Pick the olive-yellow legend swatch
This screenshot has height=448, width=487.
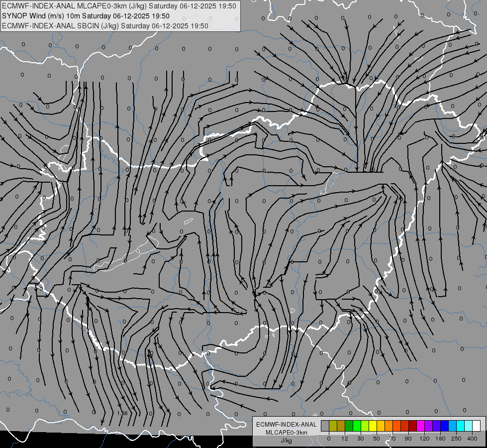(x=333, y=426)
